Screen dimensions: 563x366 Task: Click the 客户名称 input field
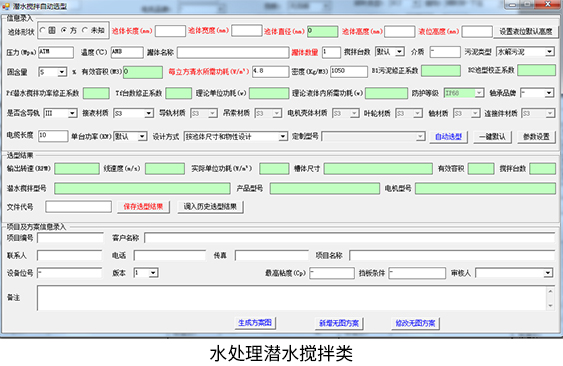click(x=350, y=238)
